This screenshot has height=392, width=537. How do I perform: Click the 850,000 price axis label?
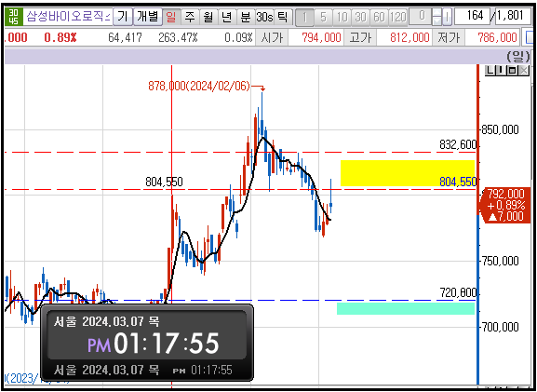pyautogui.click(x=501, y=129)
